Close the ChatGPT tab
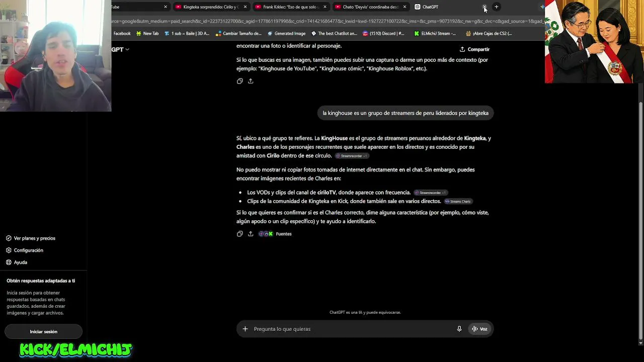Image resolution: width=644 pixels, height=362 pixels. click(485, 7)
